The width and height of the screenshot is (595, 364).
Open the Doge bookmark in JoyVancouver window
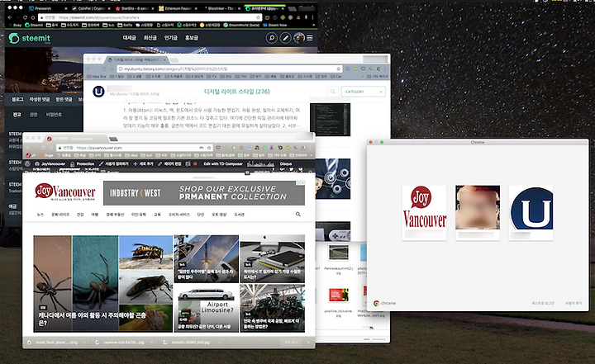tap(46, 155)
